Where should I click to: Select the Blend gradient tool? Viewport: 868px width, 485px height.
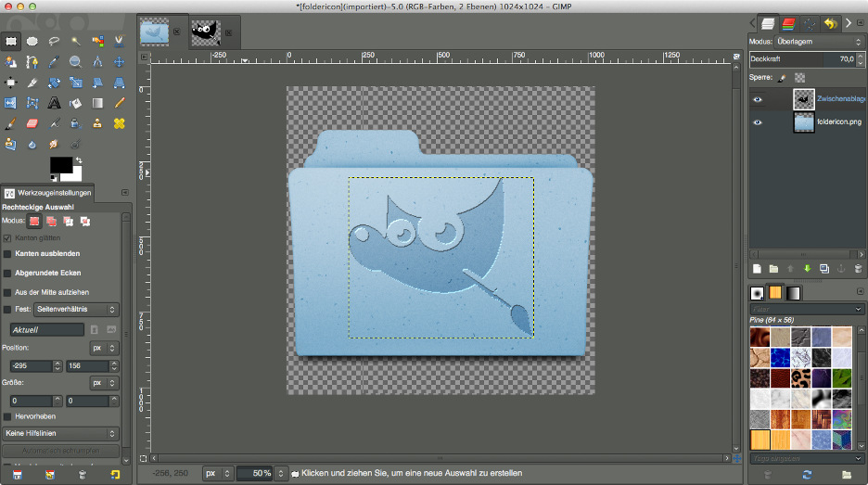tap(97, 103)
